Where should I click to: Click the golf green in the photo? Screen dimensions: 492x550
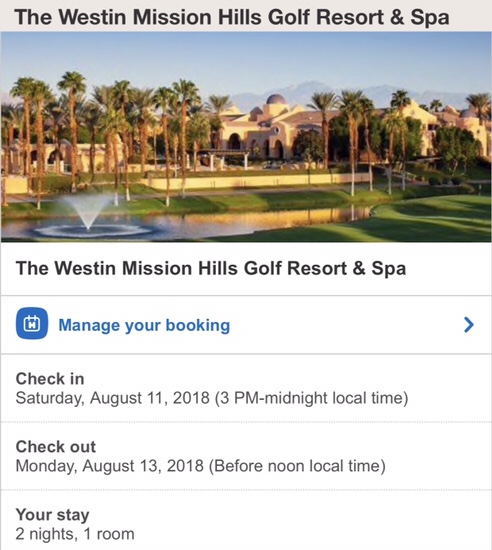pos(431,219)
